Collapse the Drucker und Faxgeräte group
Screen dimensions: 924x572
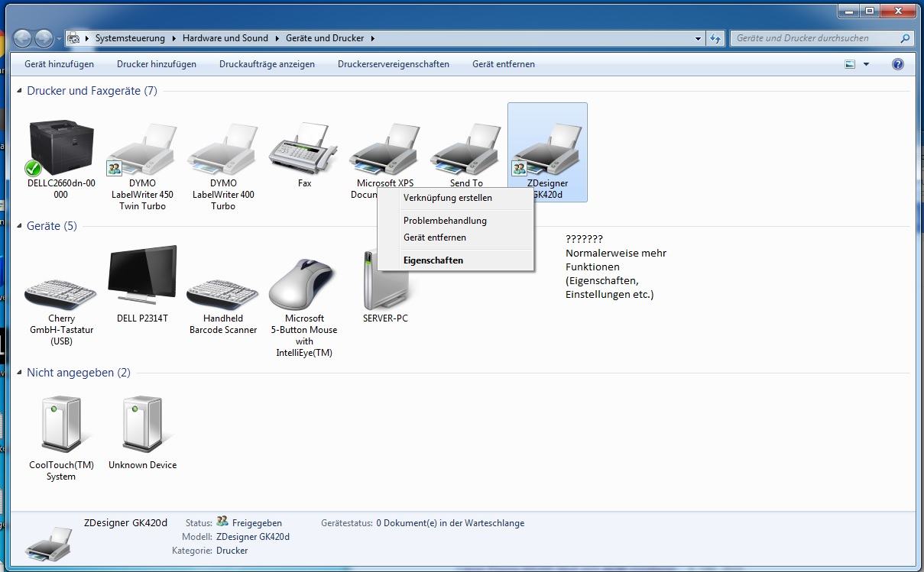click(x=19, y=91)
